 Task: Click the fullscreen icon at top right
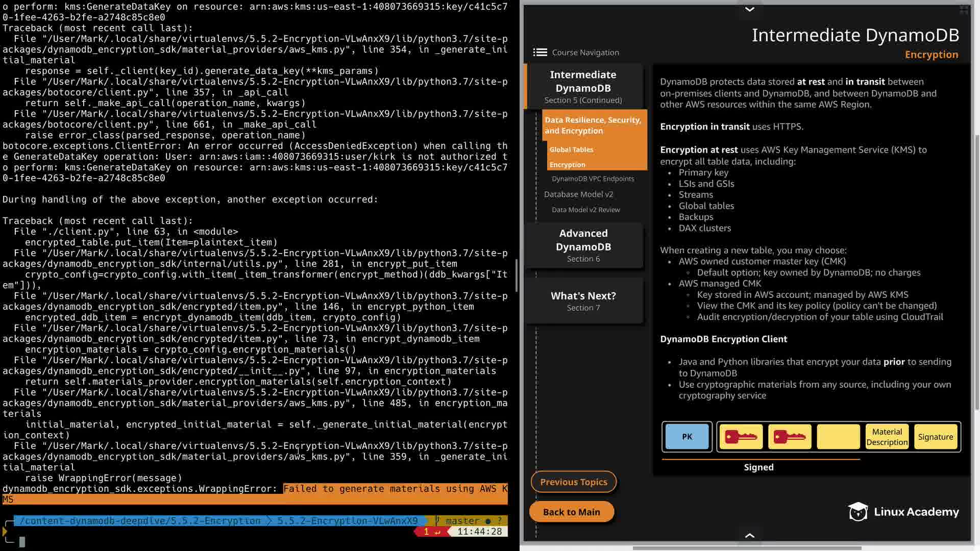click(964, 10)
